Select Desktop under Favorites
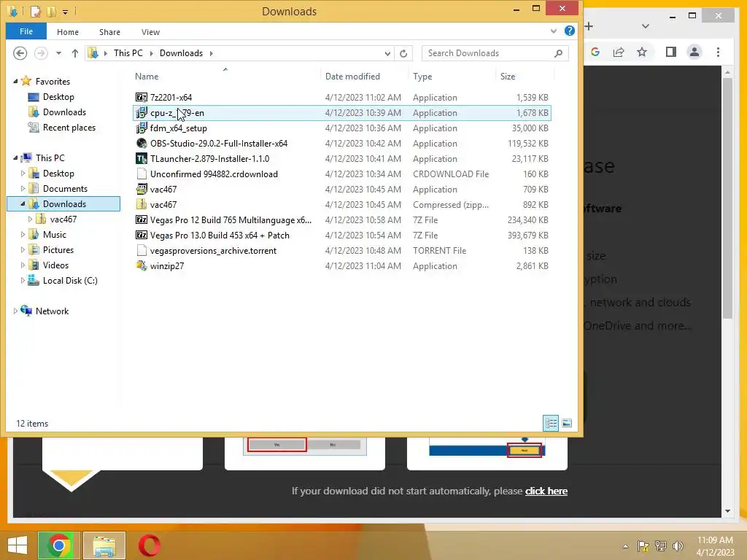 click(58, 97)
